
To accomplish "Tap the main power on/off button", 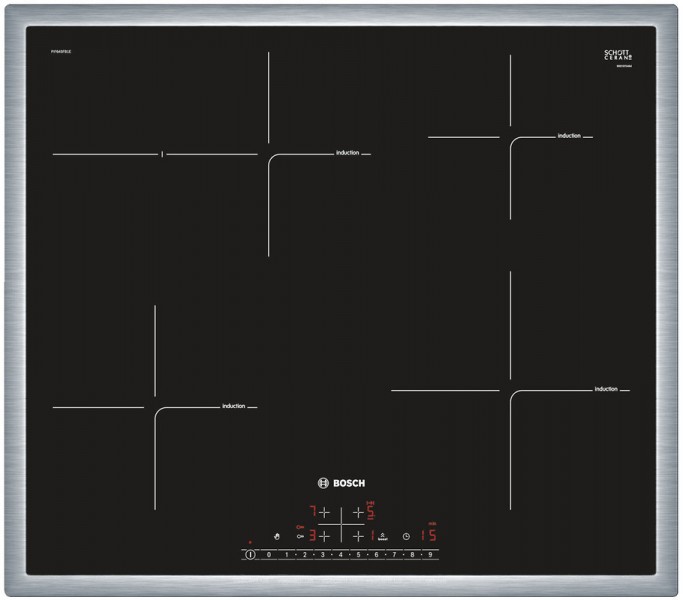I will pyautogui.click(x=250, y=555).
